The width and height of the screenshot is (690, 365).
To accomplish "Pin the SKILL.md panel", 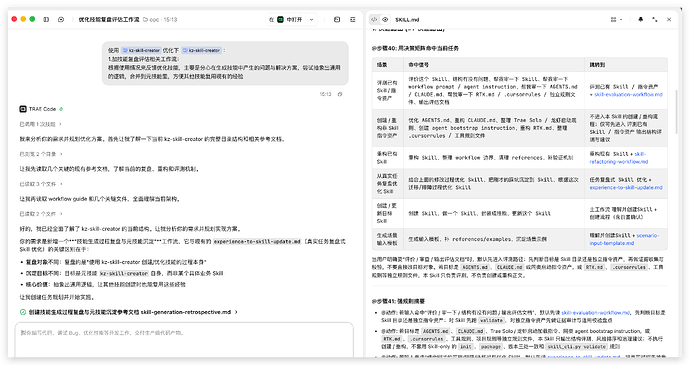I will pyautogui.click(x=640, y=19).
